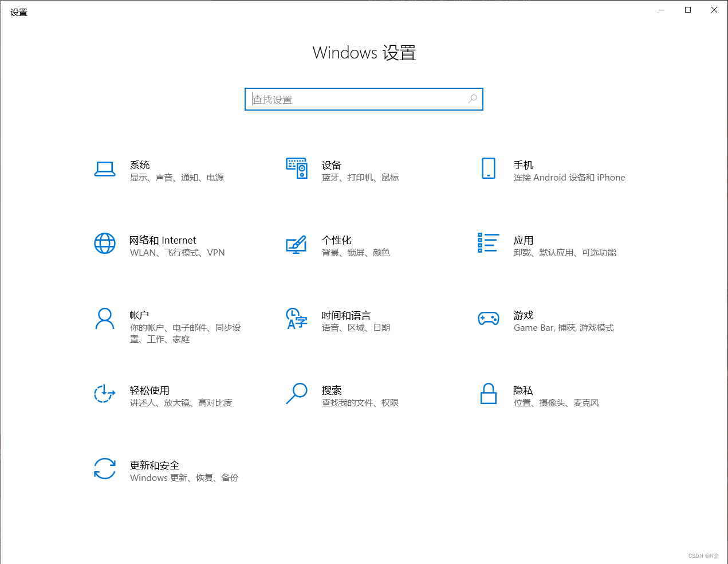Click the 个性化 paintbrush icon
Viewport: 728px width, 564px height.
coord(297,245)
